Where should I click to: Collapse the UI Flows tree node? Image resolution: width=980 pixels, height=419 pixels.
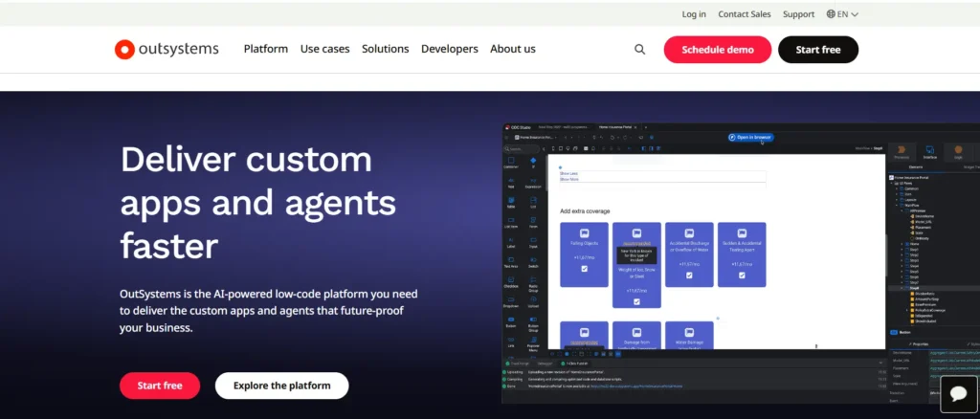[x=892, y=183]
